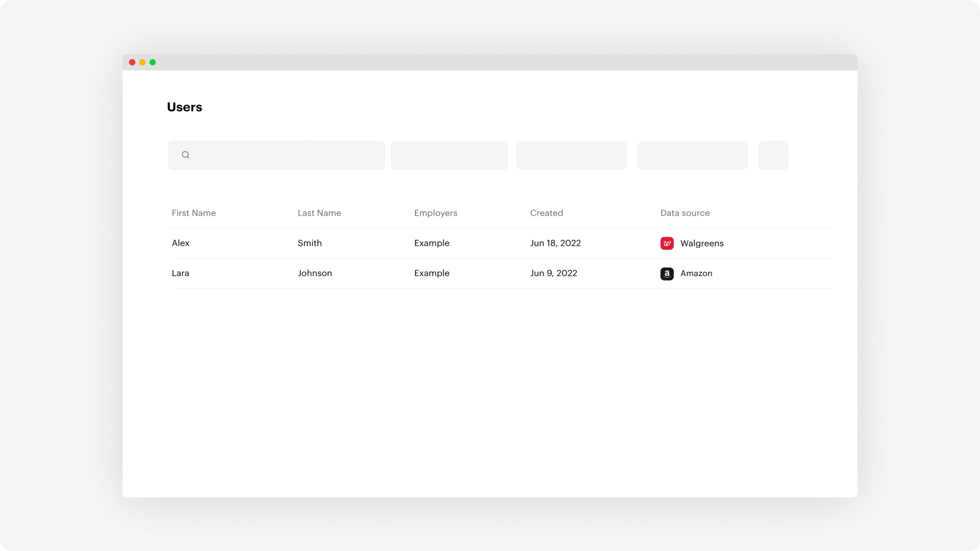Open user row for Alex

click(181, 243)
